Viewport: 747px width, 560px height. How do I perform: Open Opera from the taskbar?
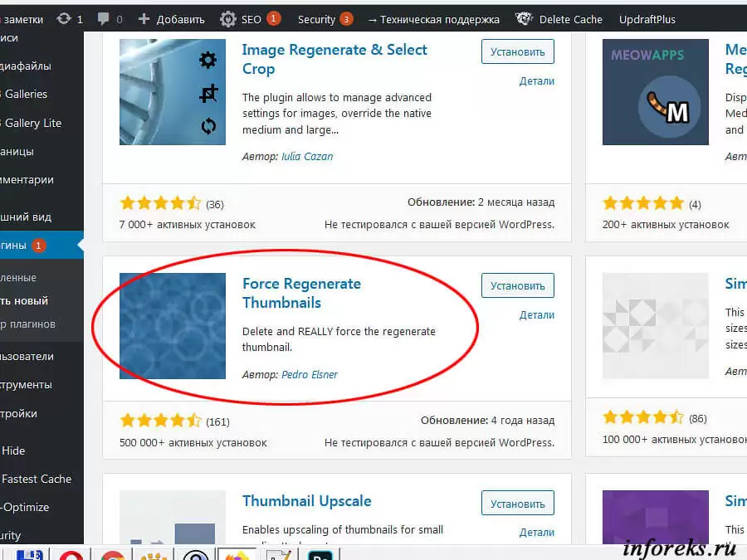71,555
